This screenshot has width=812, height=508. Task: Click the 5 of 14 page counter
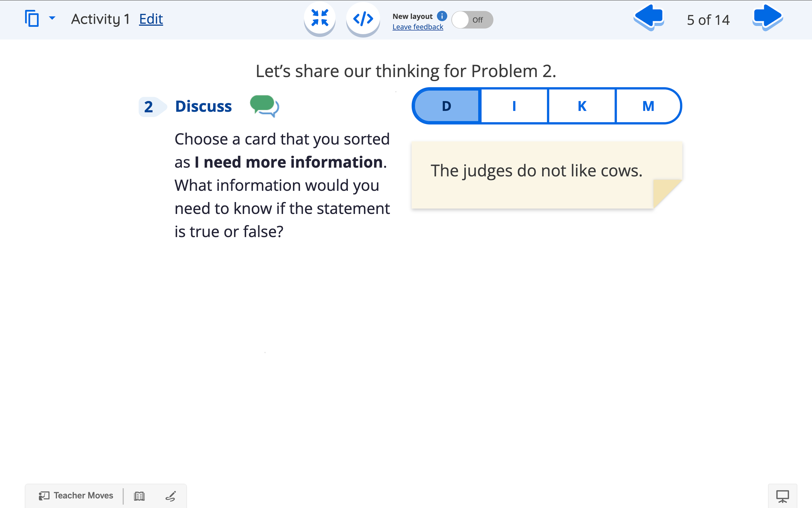pos(708,20)
